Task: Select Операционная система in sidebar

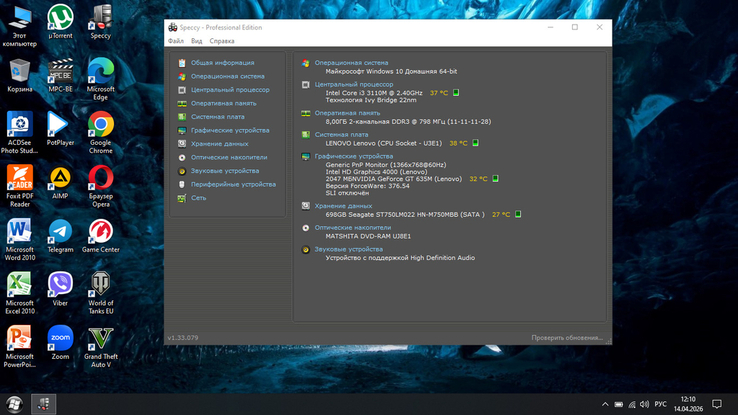Action: coord(227,76)
